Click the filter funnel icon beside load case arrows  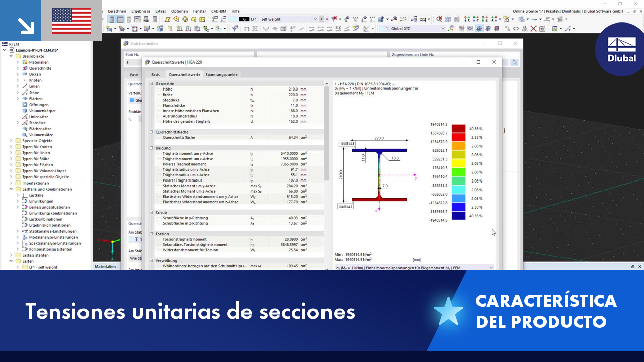pos(333,19)
